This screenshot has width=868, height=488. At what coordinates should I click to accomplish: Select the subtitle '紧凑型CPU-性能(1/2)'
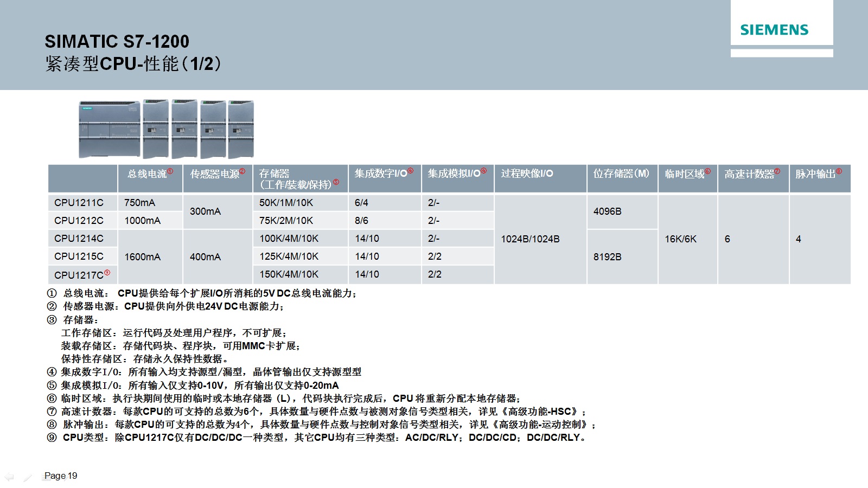133,64
